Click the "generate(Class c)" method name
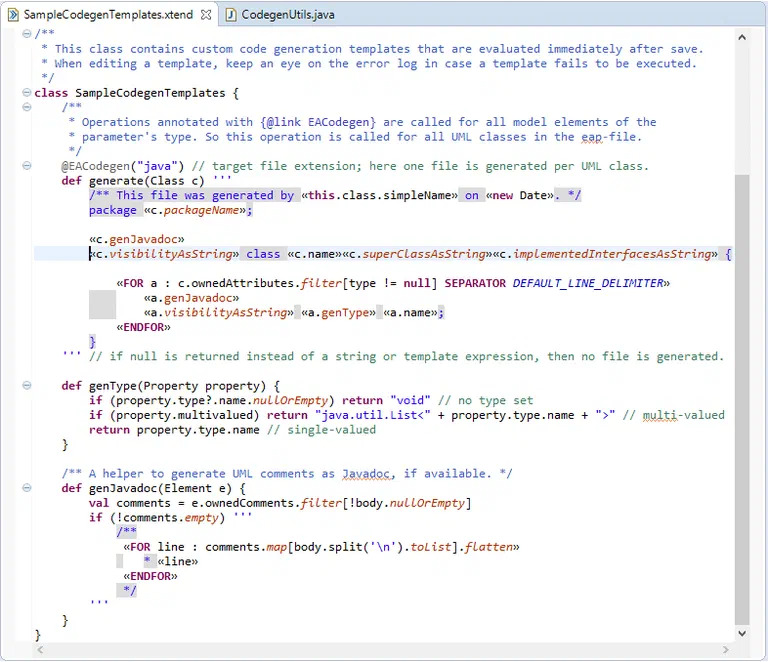The image size is (768, 662). 146,181
